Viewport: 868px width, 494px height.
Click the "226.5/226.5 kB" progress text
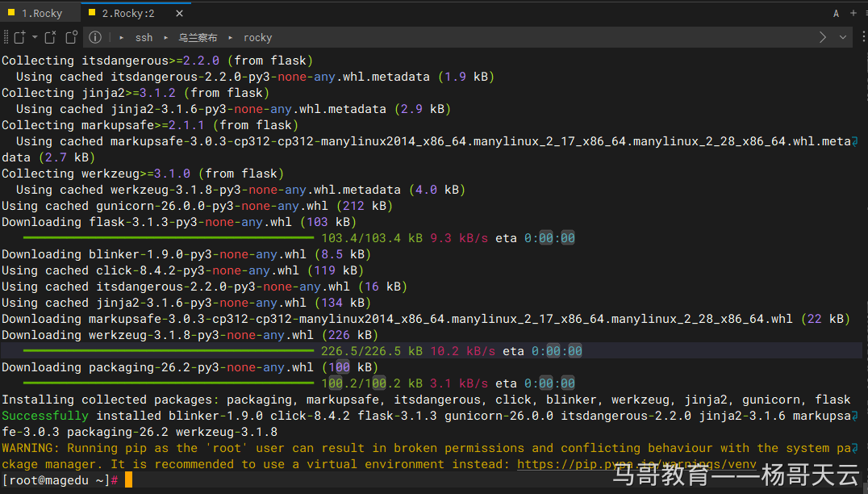[x=372, y=351]
